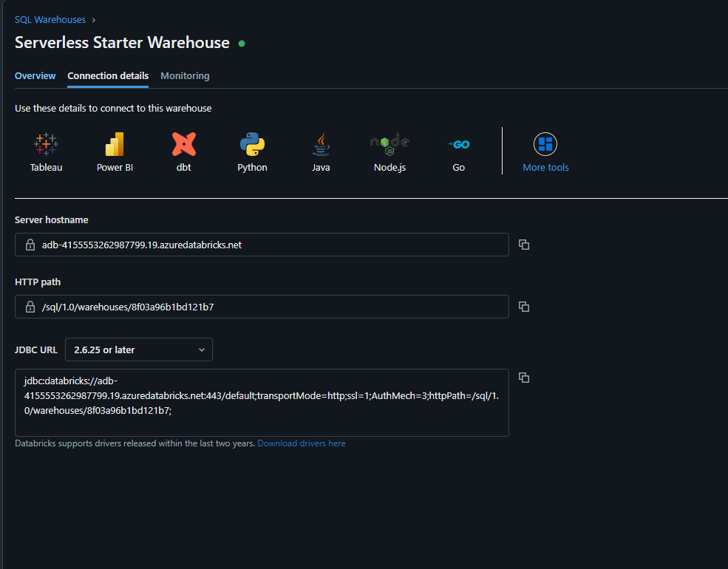The width and height of the screenshot is (728, 569).
Task: Choose the Power BI connector icon
Action: [115, 145]
